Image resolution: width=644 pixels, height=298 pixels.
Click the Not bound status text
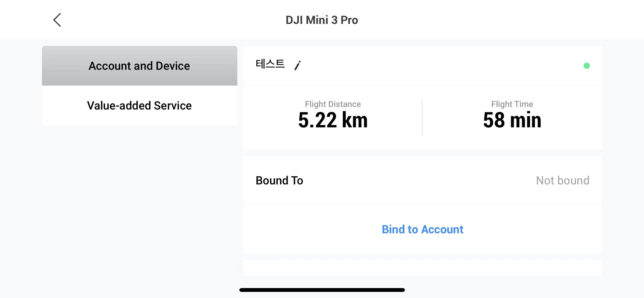563,180
